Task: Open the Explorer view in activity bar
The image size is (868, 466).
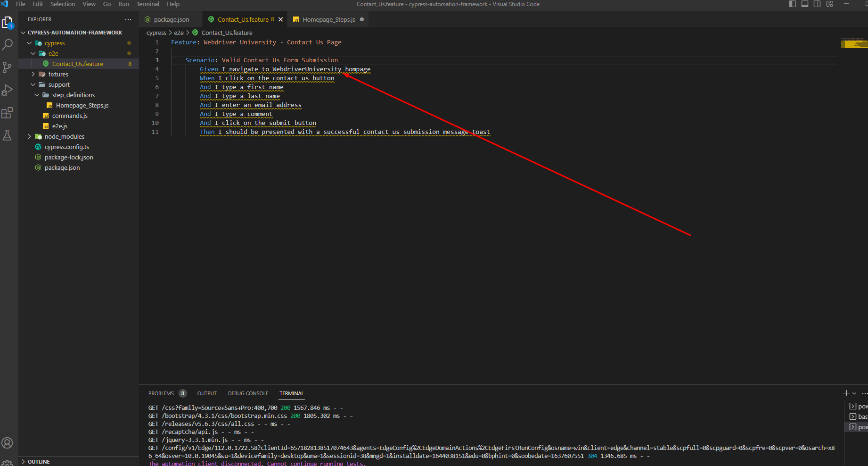Action: click(x=8, y=22)
